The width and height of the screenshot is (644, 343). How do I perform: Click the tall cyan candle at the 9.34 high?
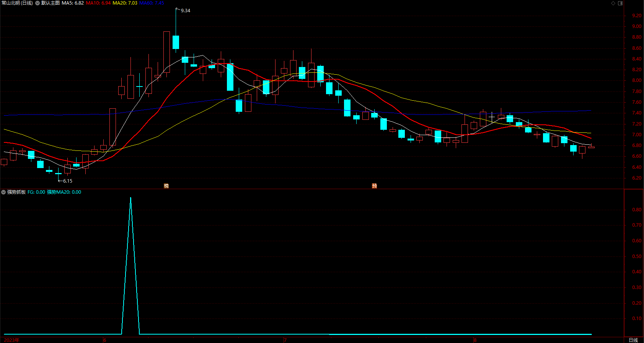pos(176,42)
